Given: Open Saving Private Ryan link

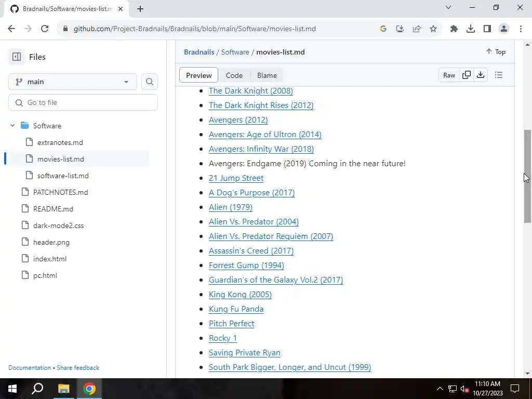Looking at the screenshot, I should (244, 353).
